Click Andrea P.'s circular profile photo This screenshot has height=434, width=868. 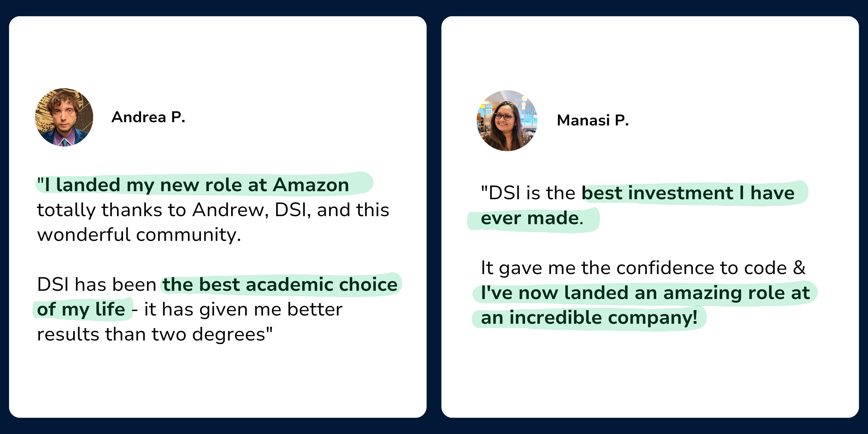coord(64,117)
